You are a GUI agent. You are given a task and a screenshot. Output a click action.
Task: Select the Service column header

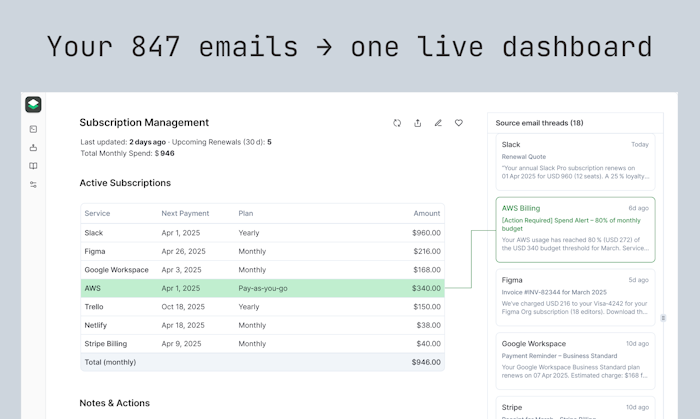pyautogui.click(x=97, y=213)
